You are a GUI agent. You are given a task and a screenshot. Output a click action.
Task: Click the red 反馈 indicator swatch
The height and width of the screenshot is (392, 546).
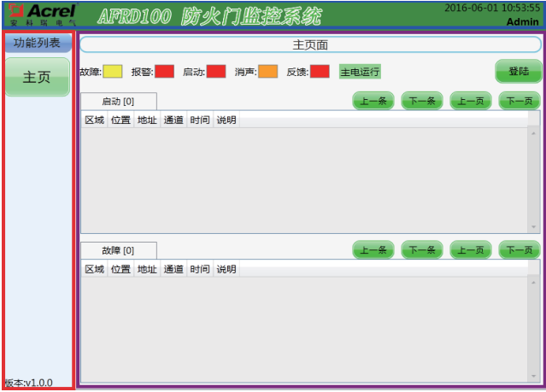(320, 72)
